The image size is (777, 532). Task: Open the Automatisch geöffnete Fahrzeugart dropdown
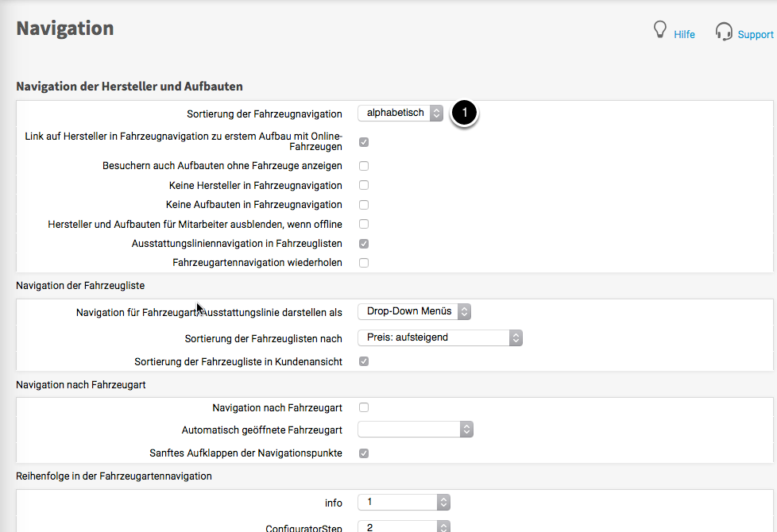pos(416,430)
